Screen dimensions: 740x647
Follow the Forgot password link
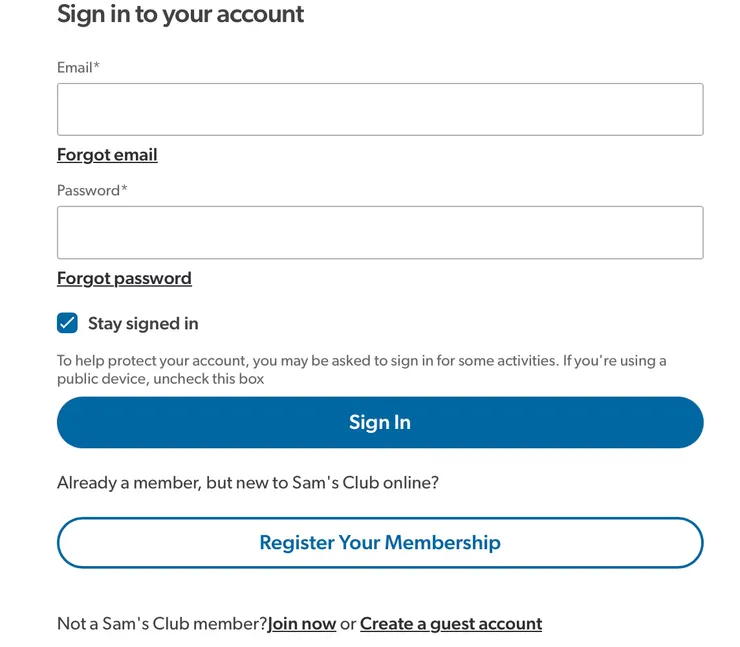pyautogui.click(x=124, y=279)
